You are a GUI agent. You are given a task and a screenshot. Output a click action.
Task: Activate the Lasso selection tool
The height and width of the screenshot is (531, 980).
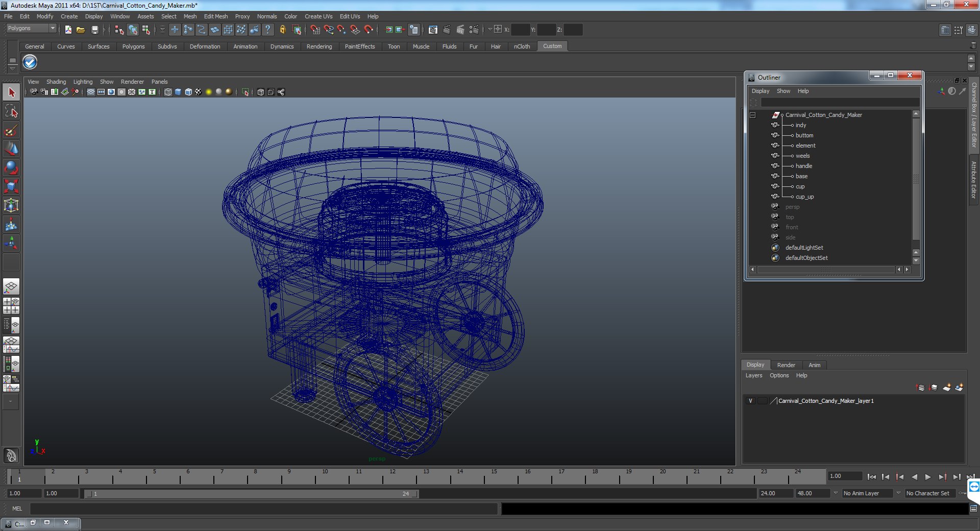tap(11, 111)
